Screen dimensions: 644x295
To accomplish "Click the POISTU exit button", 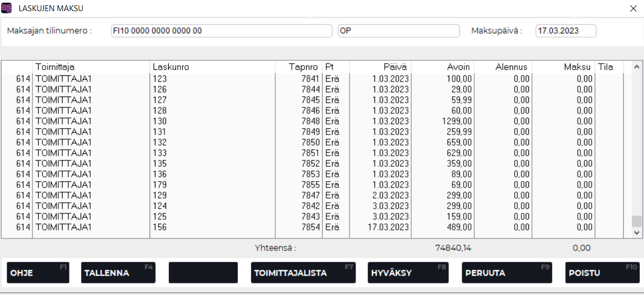I will click(x=601, y=273).
